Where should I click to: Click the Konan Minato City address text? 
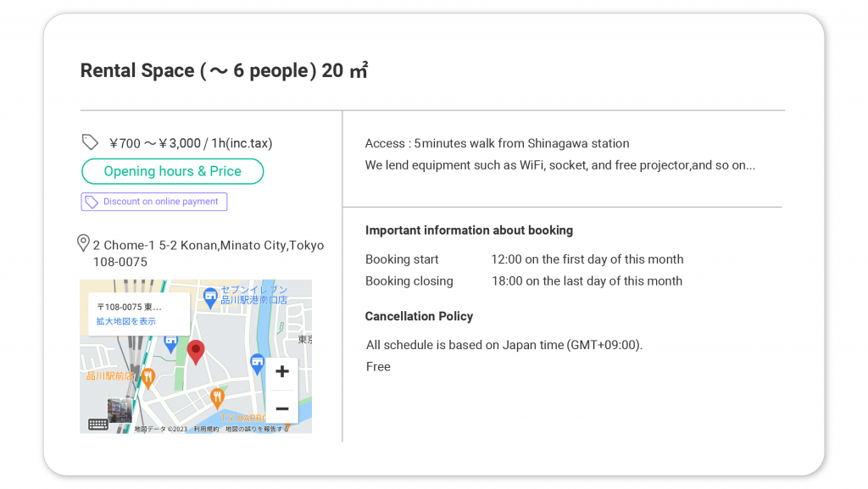point(209,253)
